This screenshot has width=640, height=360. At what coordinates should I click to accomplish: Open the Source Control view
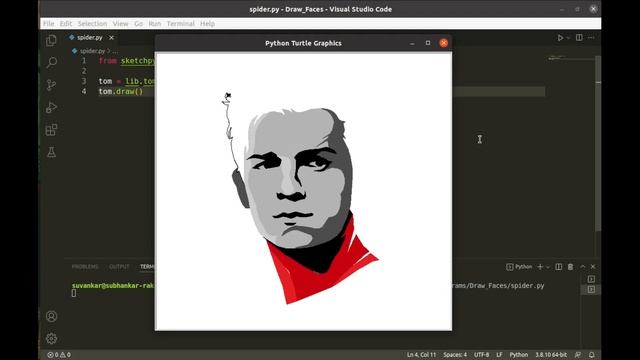51,85
